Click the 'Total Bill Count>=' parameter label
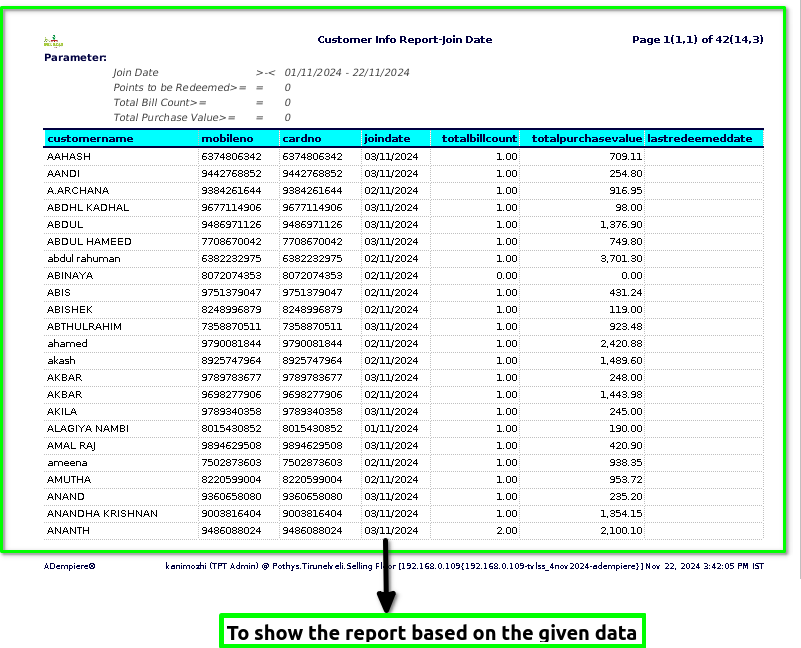 tap(160, 102)
